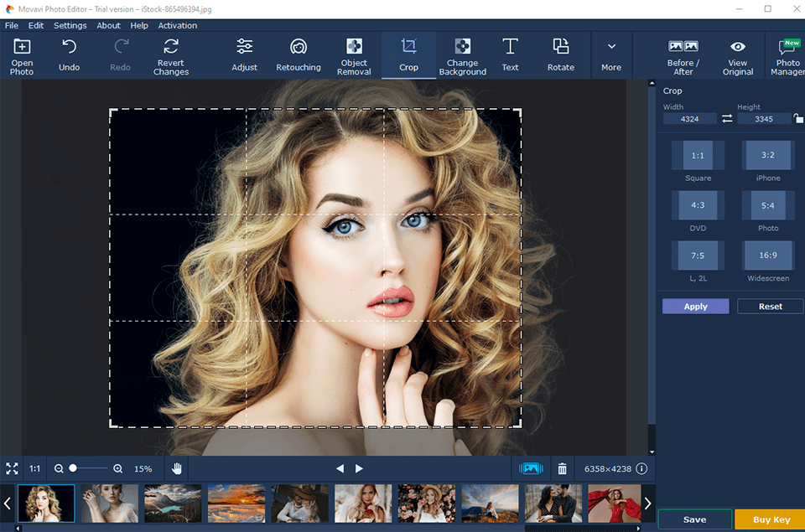Open image info with the info icon

(641, 468)
